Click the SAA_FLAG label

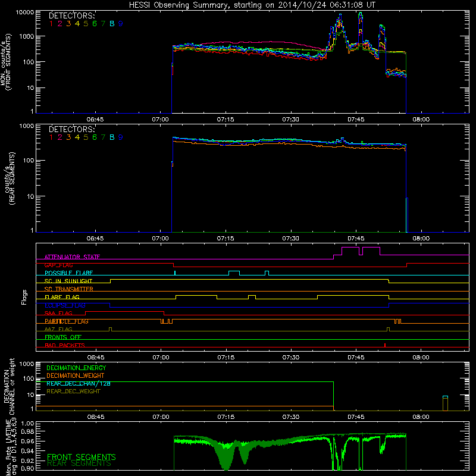tap(58, 313)
